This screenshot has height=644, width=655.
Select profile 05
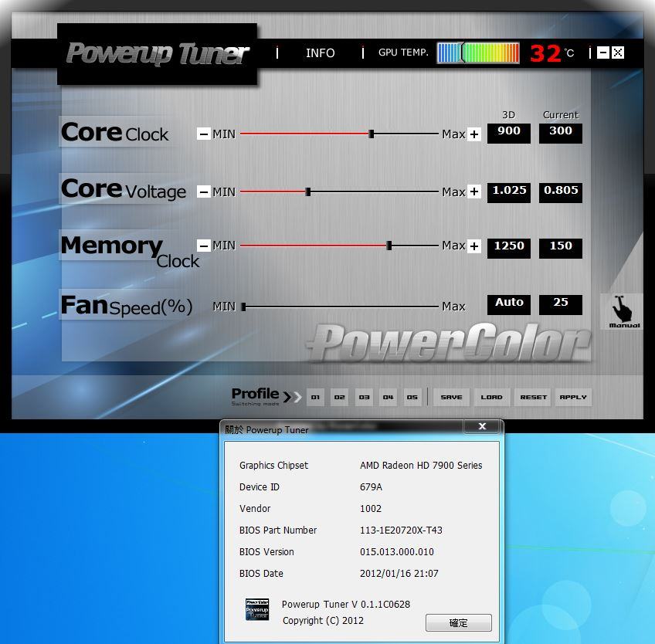(x=412, y=397)
